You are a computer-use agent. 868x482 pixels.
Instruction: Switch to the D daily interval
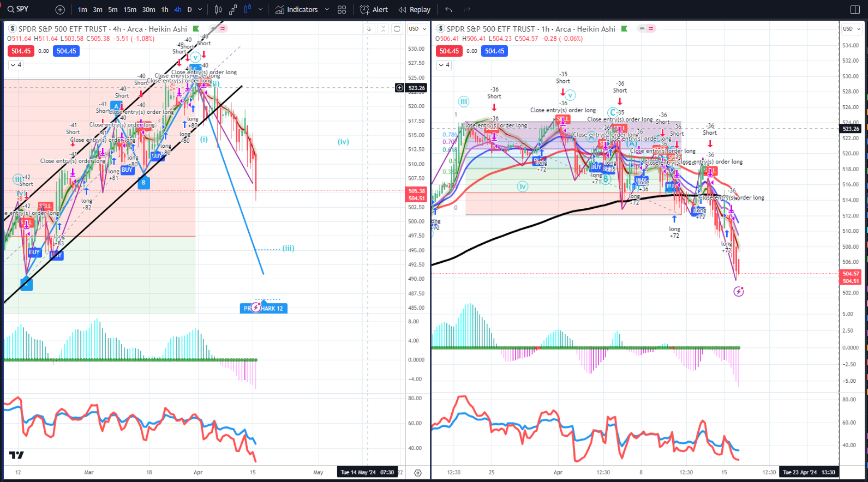(x=190, y=9)
